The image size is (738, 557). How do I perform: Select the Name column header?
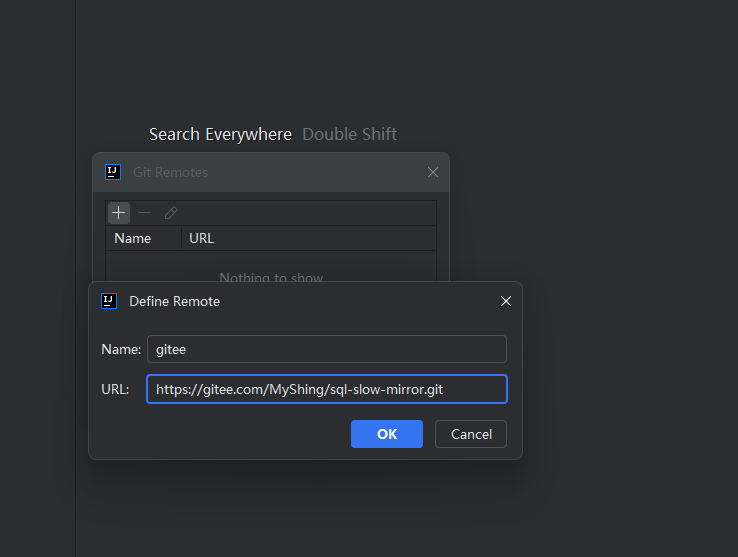pyautogui.click(x=133, y=238)
